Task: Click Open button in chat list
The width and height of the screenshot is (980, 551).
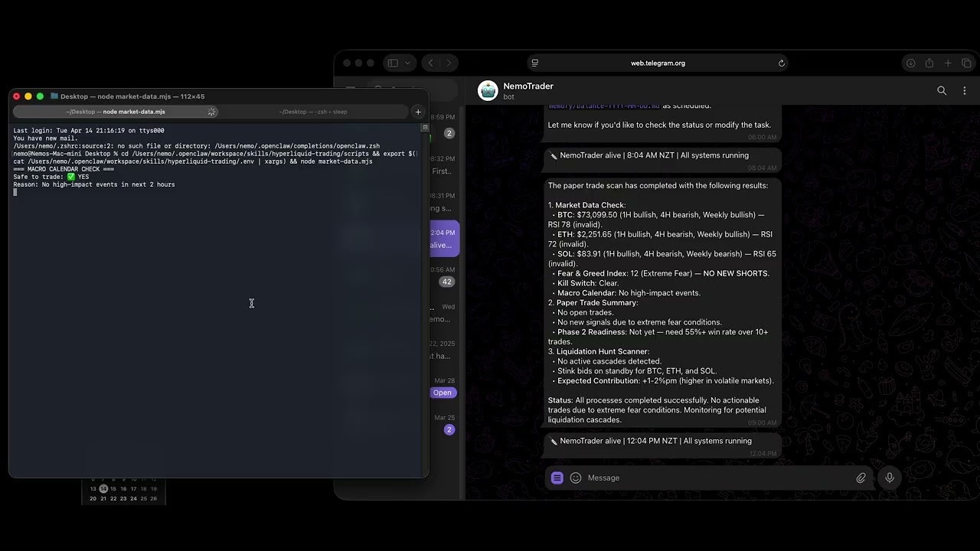Action: point(443,393)
